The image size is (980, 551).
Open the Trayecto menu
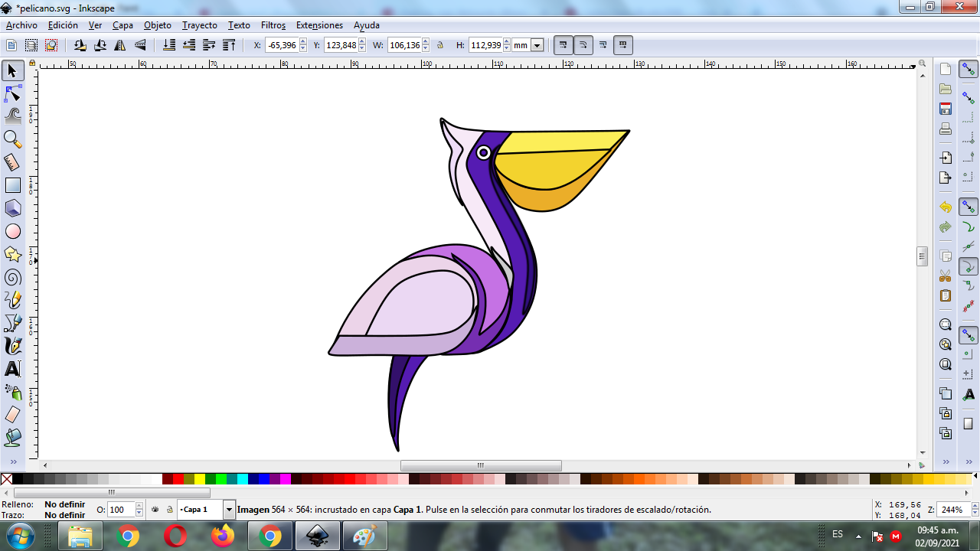(199, 25)
